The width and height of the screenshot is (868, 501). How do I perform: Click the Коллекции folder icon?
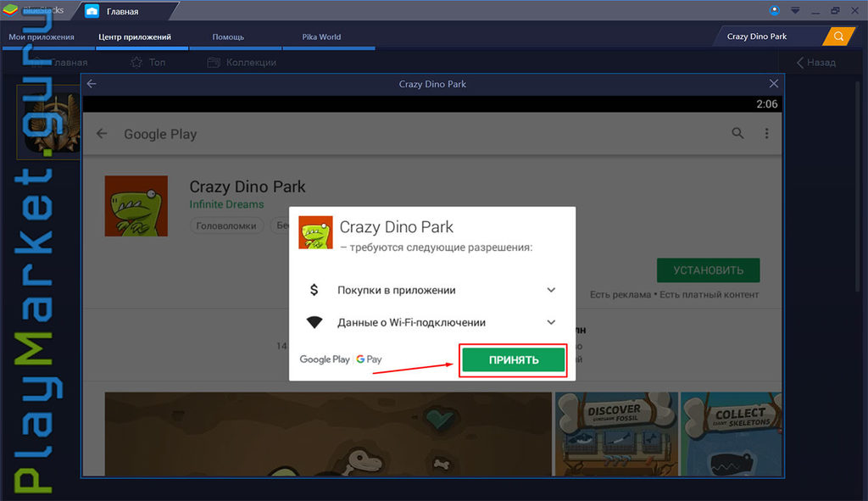tap(214, 63)
